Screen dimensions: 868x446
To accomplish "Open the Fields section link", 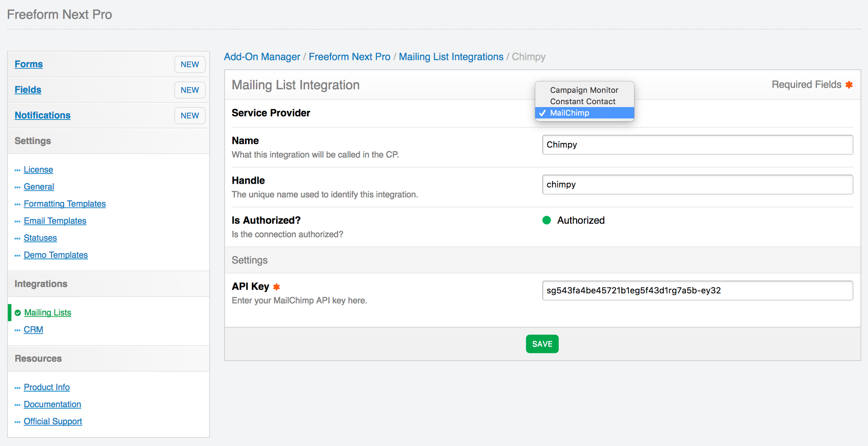I will tap(28, 90).
